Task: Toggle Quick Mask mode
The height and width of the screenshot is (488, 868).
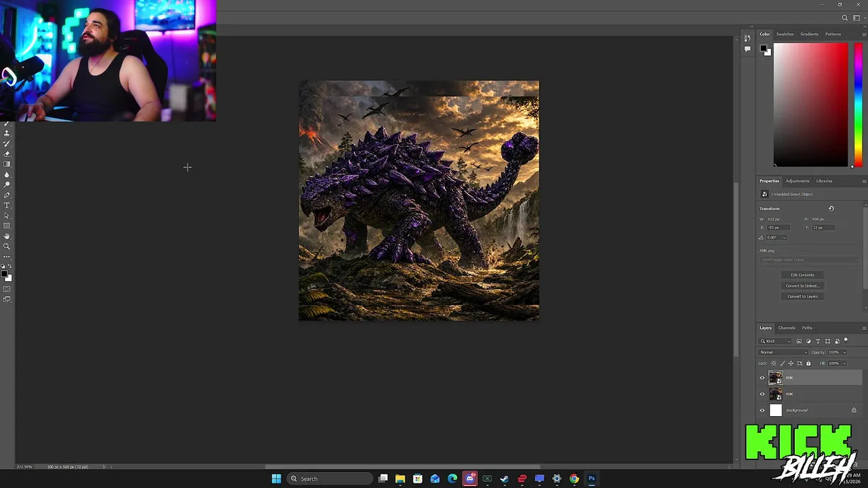Action: point(7,289)
